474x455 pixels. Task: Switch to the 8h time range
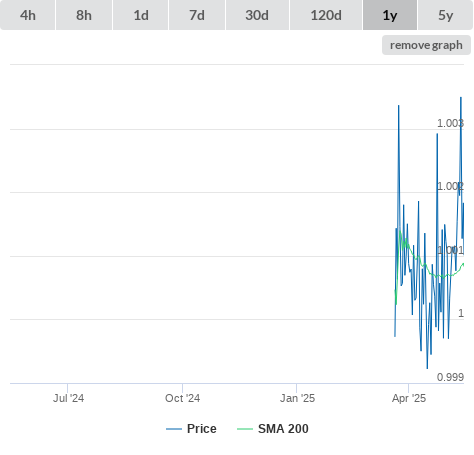tap(84, 15)
